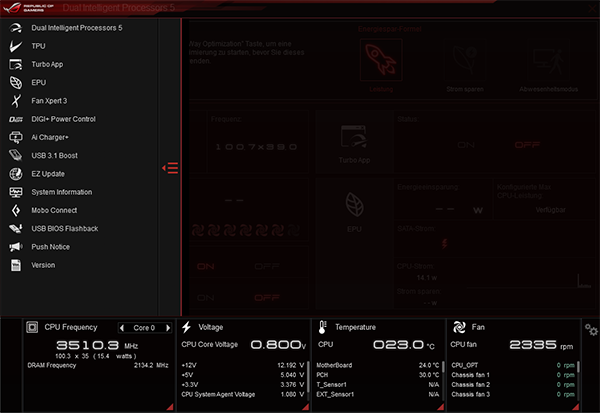This screenshot has width=600, height=413.
Task: Click the Ai Charger+ icon
Action: (16, 137)
